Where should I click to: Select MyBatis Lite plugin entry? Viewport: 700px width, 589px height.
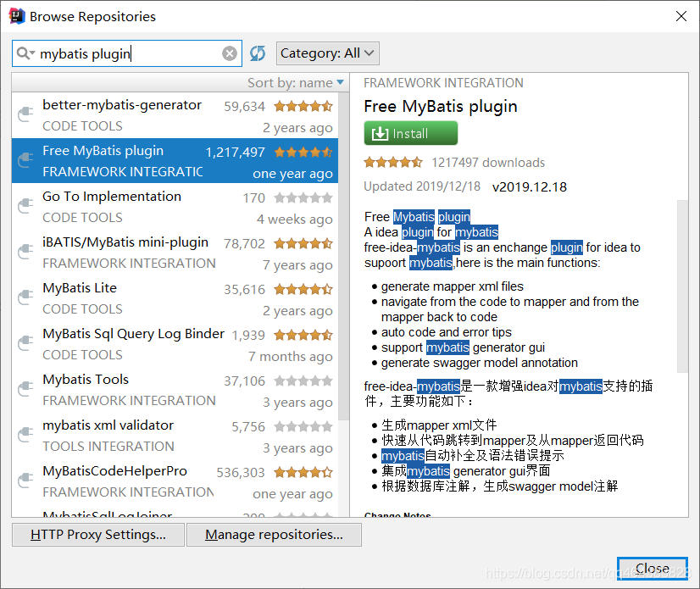point(175,298)
